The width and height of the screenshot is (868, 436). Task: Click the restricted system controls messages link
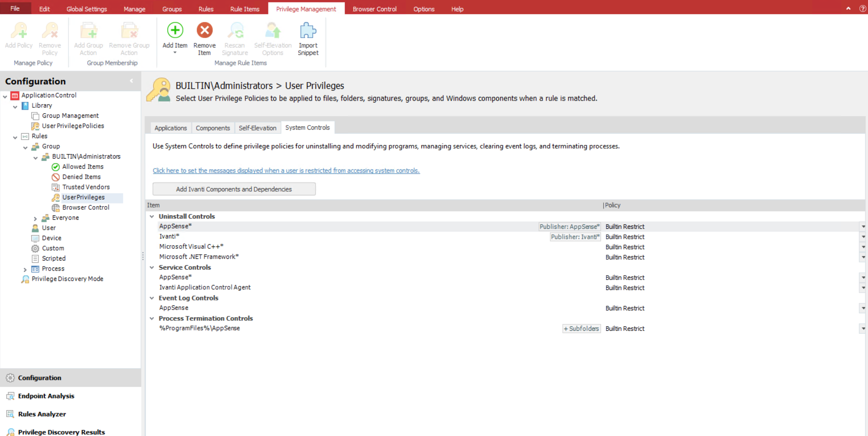point(286,171)
